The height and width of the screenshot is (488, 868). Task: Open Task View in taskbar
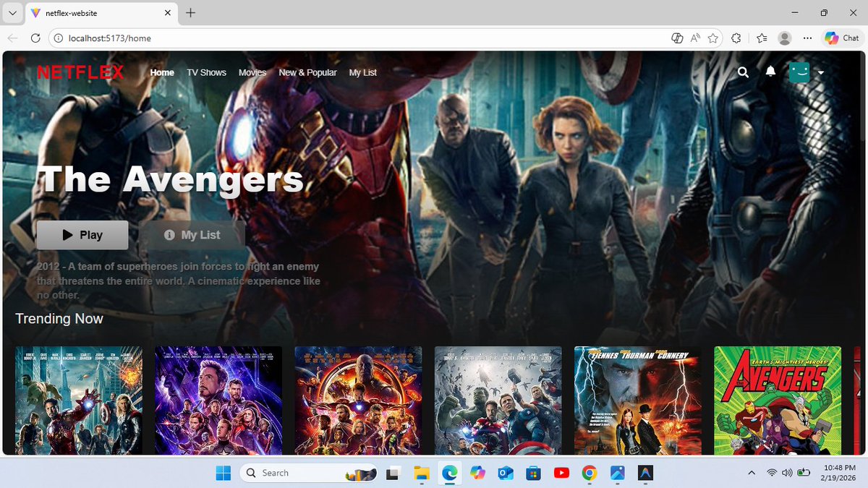[393, 473]
